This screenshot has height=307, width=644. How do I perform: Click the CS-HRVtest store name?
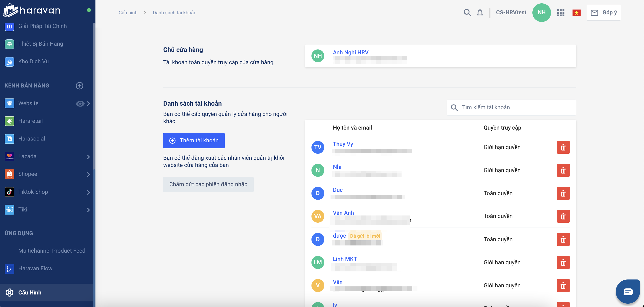pyautogui.click(x=511, y=13)
